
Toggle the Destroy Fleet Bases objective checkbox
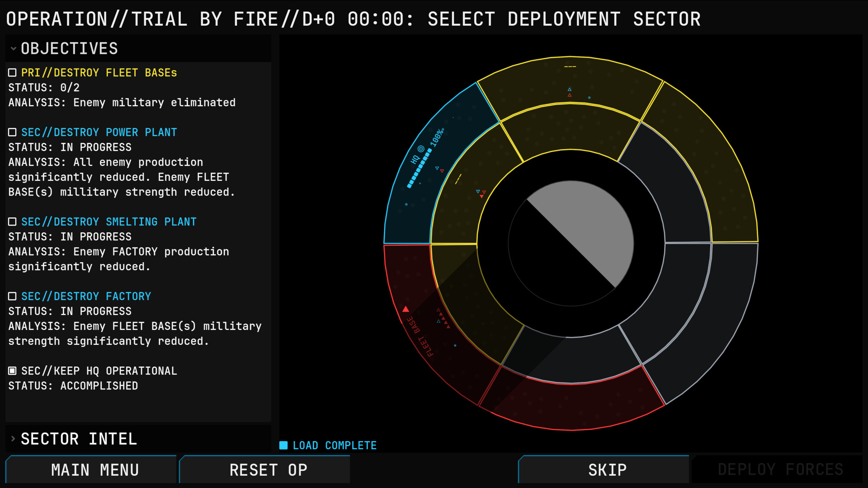[12, 72]
